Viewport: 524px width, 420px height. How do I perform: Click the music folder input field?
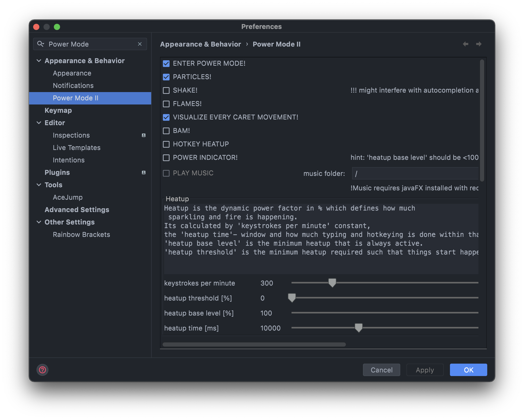415,174
